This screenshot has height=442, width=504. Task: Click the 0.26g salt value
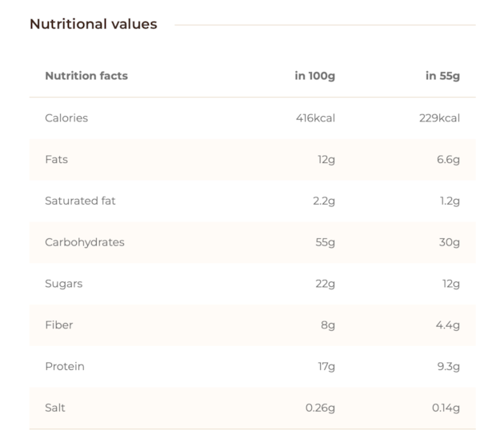coord(320,408)
